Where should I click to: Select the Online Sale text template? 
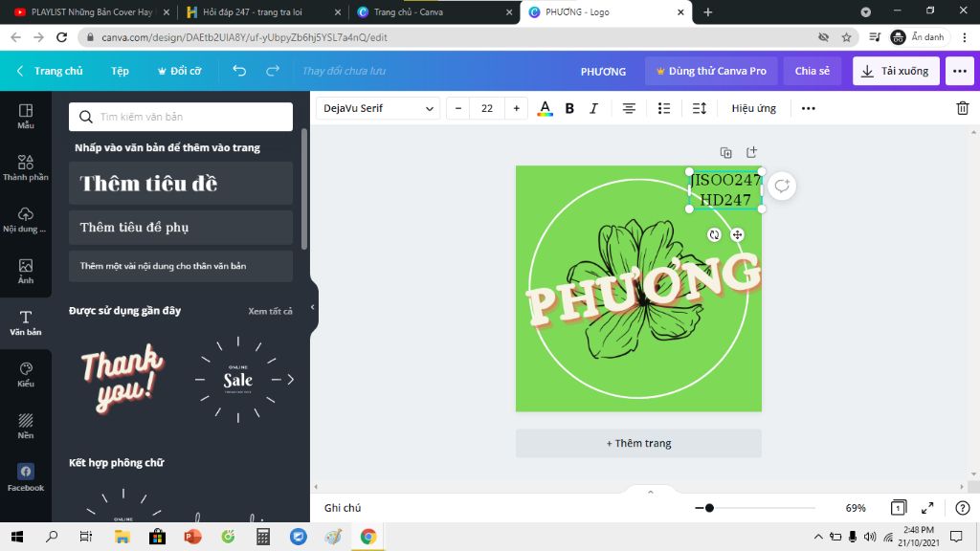pyautogui.click(x=238, y=379)
